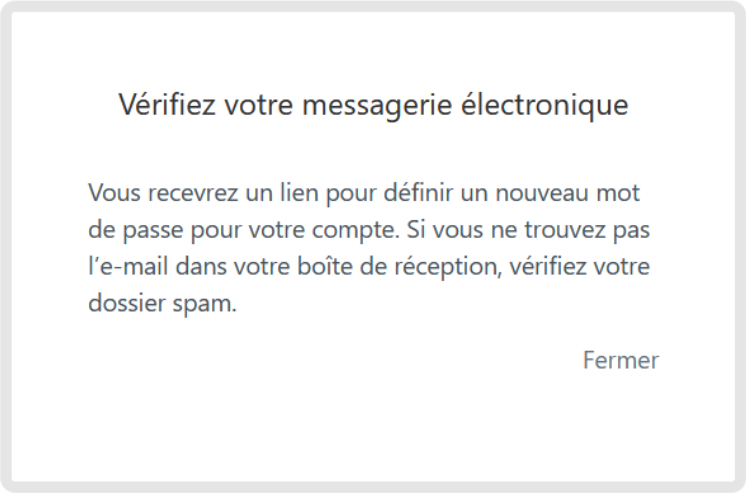
Task: Click the word "votre" in the title
Action: [x=259, y=106]
